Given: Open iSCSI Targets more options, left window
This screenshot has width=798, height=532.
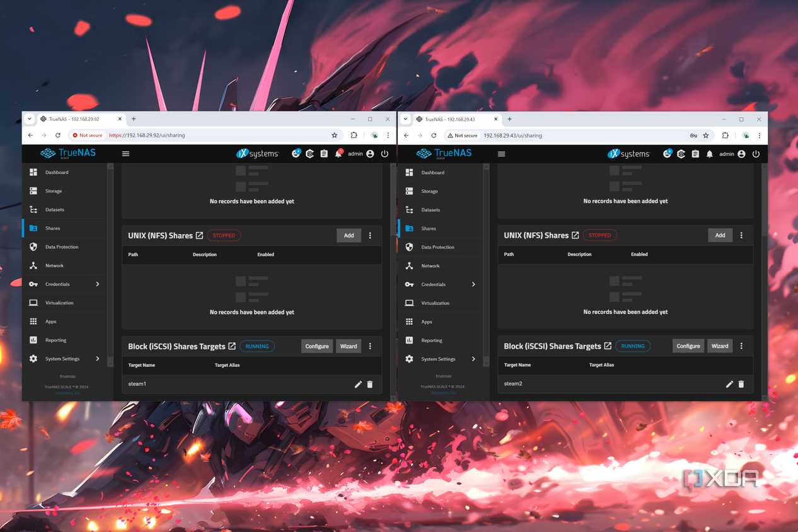Looking at the screenshot, I should (x=370, y=346).
